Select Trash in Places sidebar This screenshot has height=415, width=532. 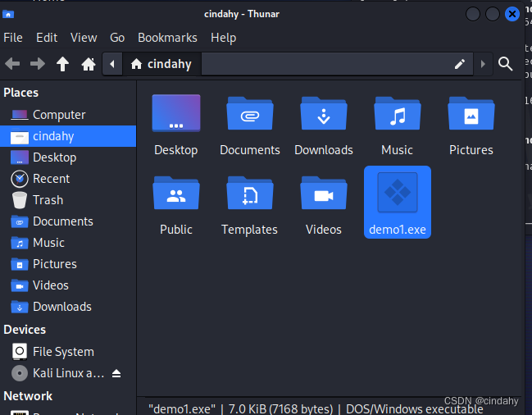tap(48, 200)
